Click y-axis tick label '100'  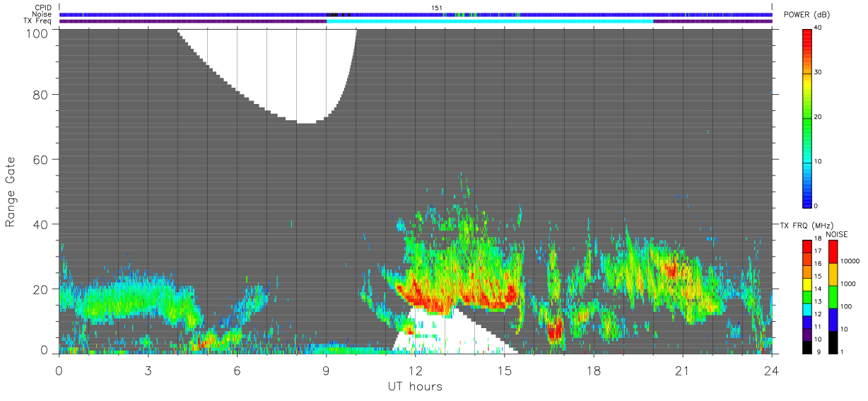37,33
